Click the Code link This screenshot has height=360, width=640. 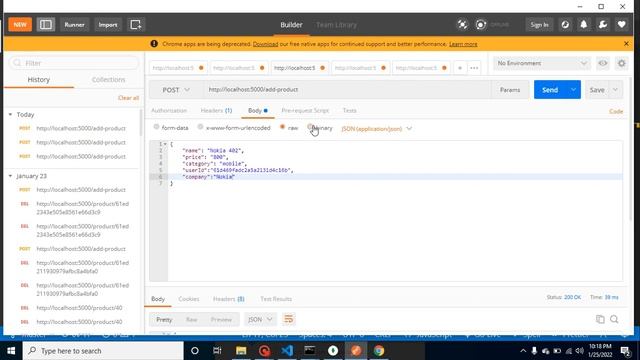[616, 111]
